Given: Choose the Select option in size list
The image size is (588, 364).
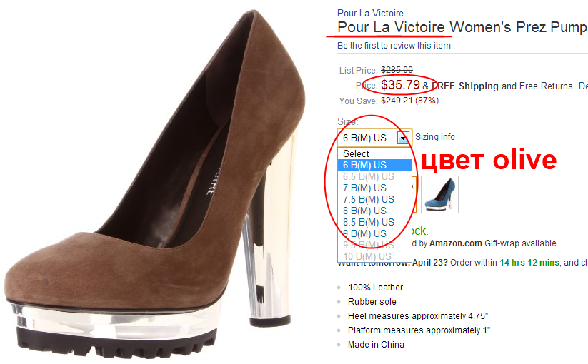Looking at the screenshot, I should (374, 153).
